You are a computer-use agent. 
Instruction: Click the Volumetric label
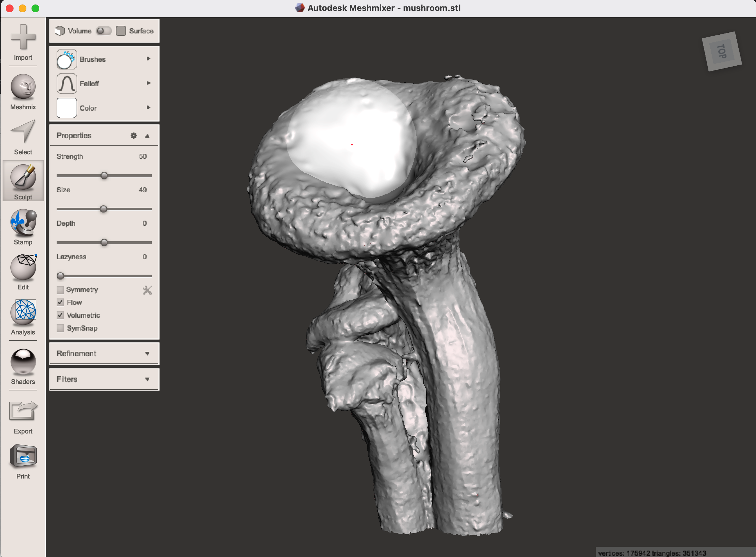[83, 315]
